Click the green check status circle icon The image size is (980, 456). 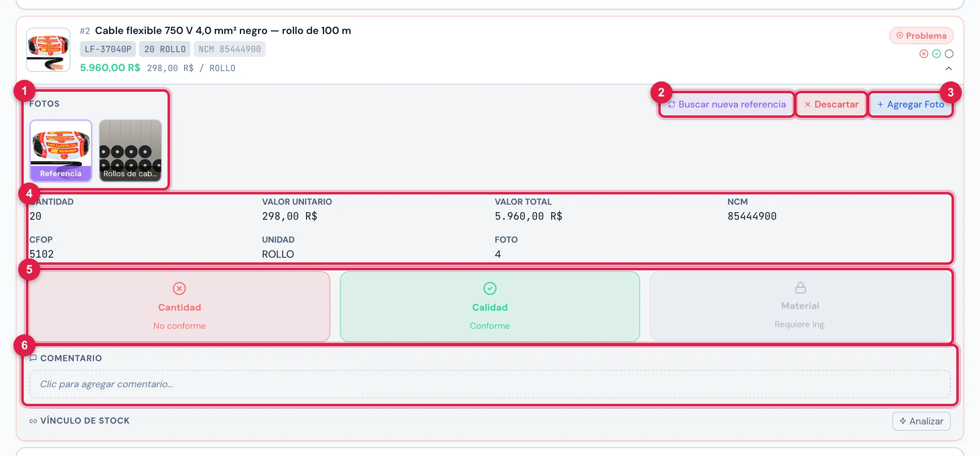937,54
